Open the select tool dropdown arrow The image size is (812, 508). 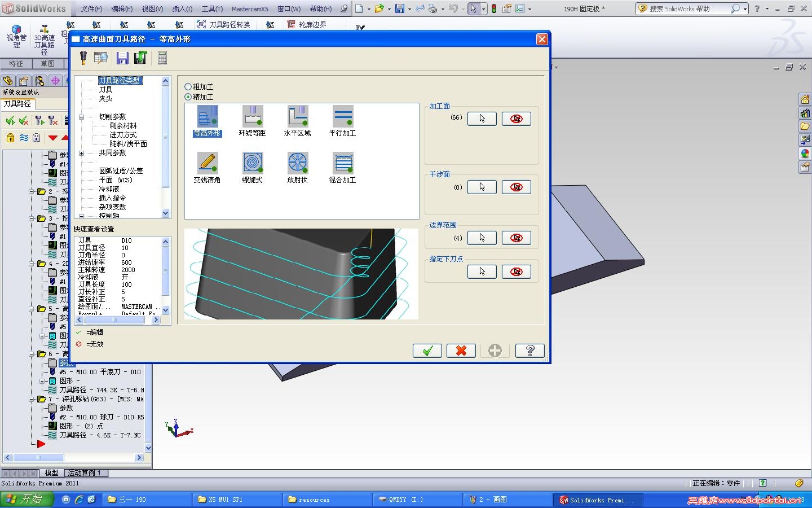[483, 8]
